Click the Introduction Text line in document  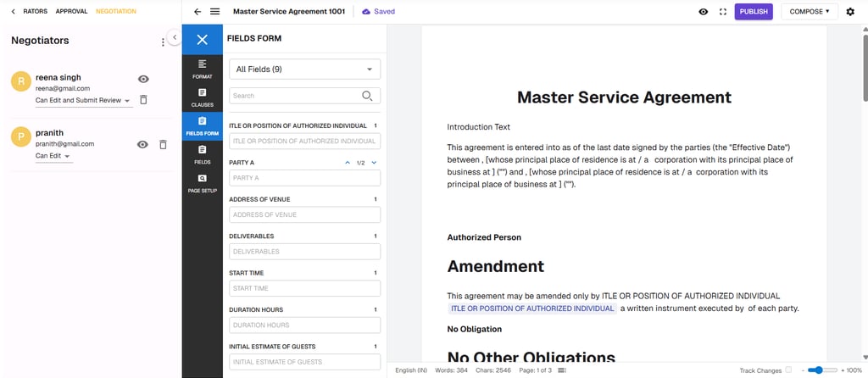click(x=479, y=127)
